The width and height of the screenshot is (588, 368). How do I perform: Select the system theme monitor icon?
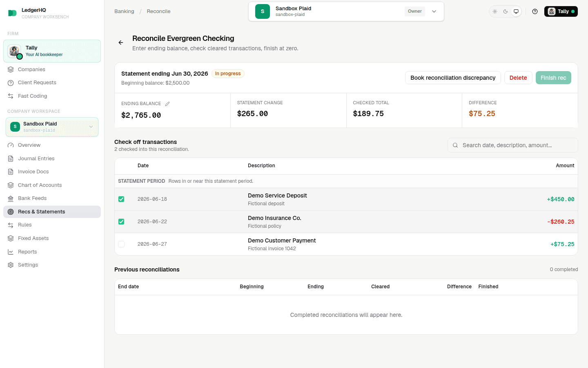point(516,11)
